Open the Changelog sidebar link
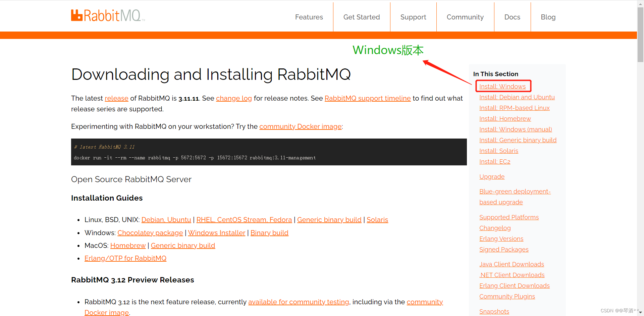The width and height of the screenshot is (644, 316). click(495, 228)
